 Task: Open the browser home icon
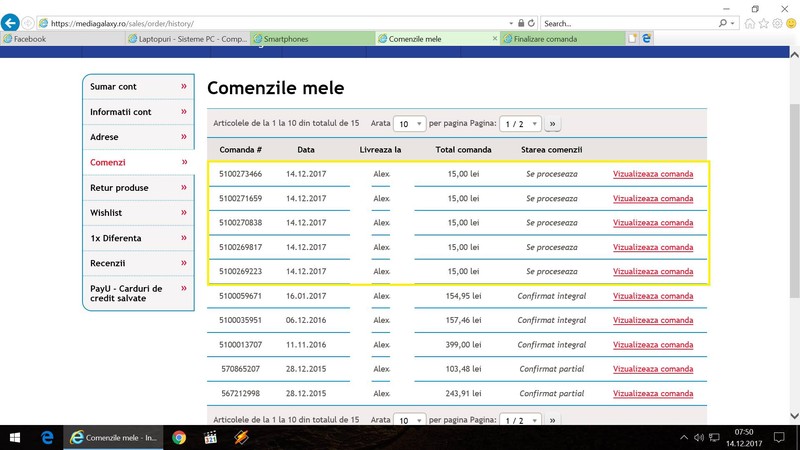pyautogui.click(x=749, y=23)
